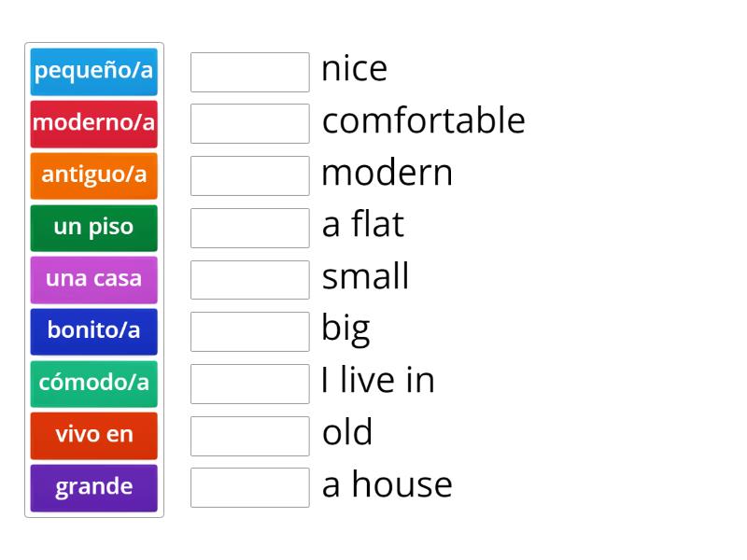The height and width of the screenshot is (560, 747).
Task: Click the answer slot beside small
Action: pyautogui.click(x=249, y=279)
